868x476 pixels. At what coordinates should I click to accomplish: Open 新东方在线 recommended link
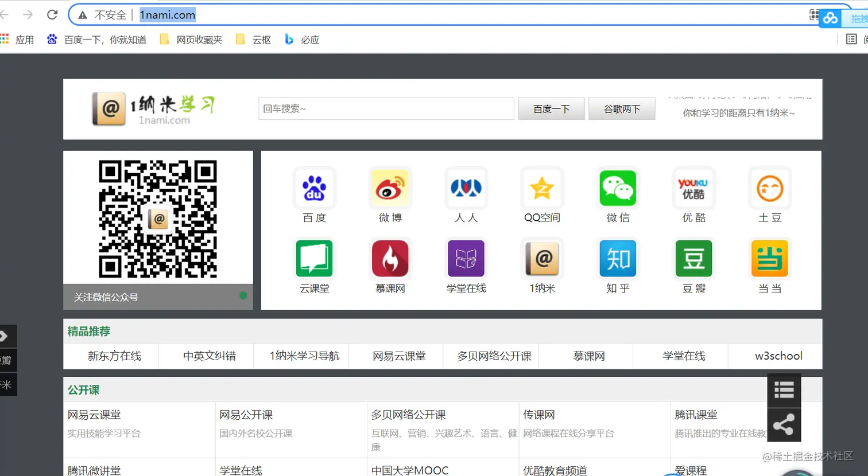click(114, 356)
